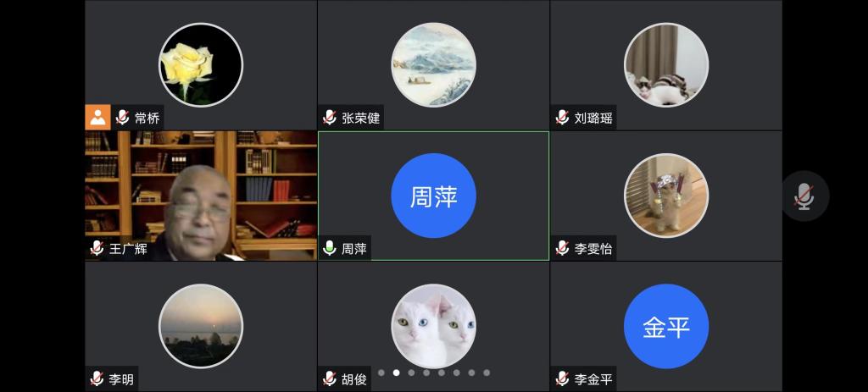Go to the first page indicator dot
The width and height of the screenshot is (868, 392).
(381, 373)
